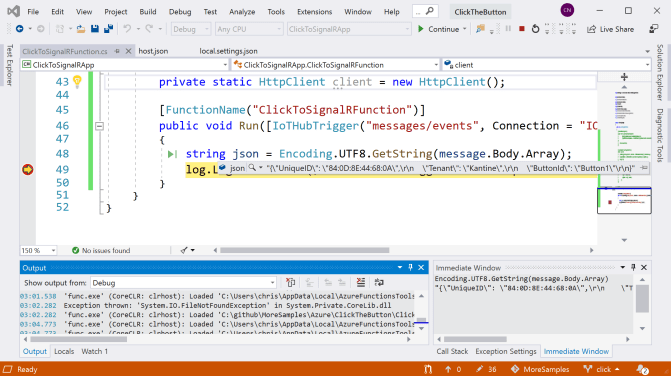Open the Show output from Debug dropdown

click(x=183, y=283)
